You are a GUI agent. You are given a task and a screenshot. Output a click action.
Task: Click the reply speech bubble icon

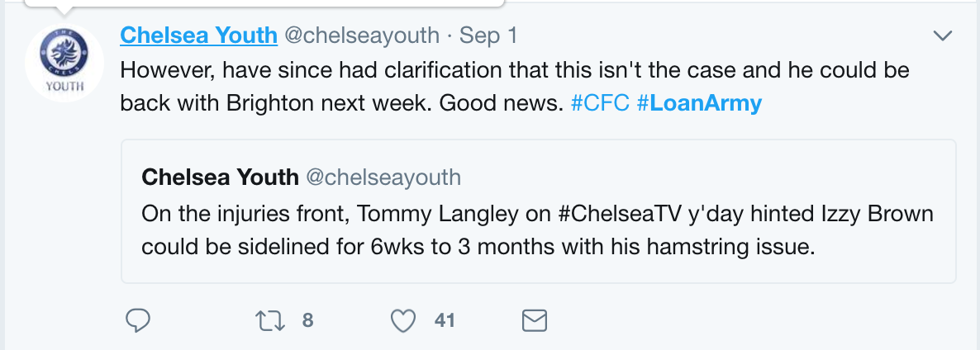[x=137, y=320]
